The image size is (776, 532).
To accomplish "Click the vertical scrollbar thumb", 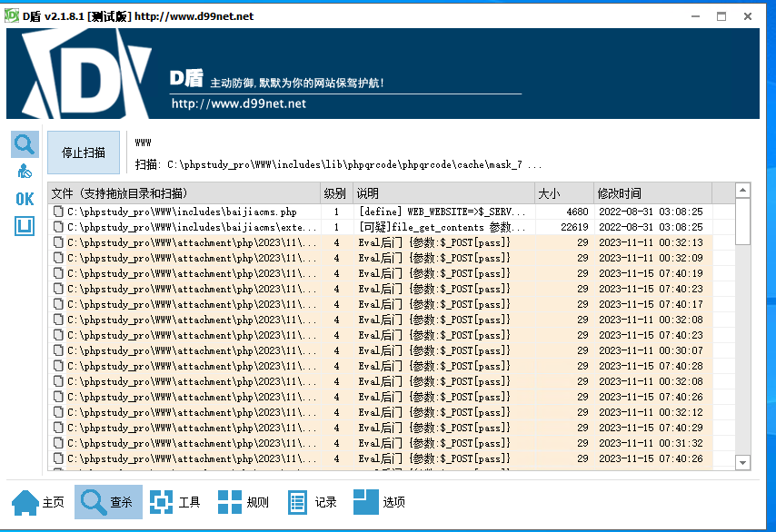I will [743, 221].
